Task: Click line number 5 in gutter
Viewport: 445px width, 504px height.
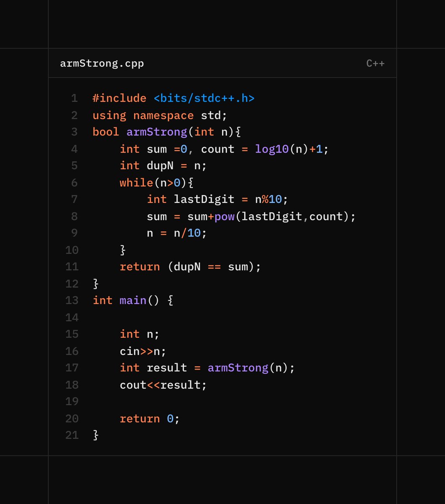Action: (x=74, y=166)
